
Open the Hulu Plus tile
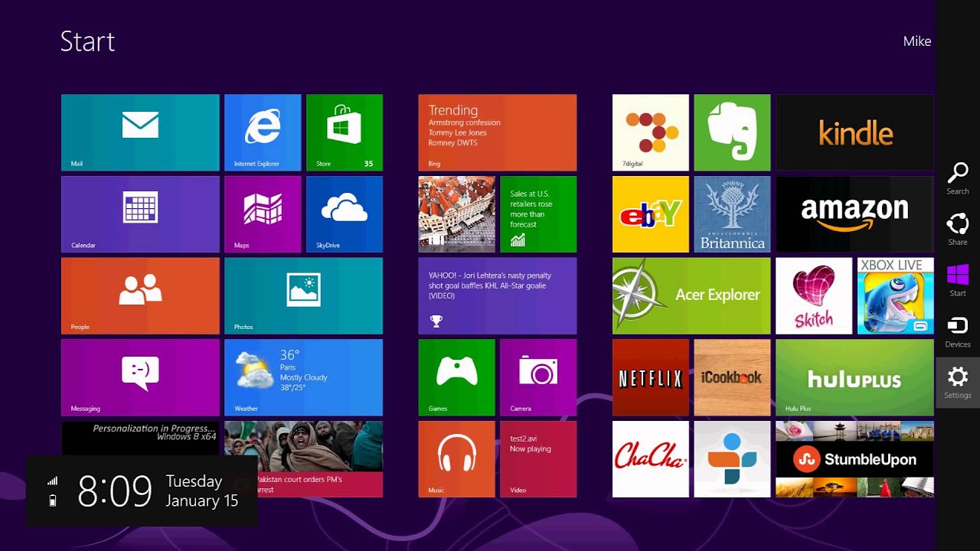854,377
